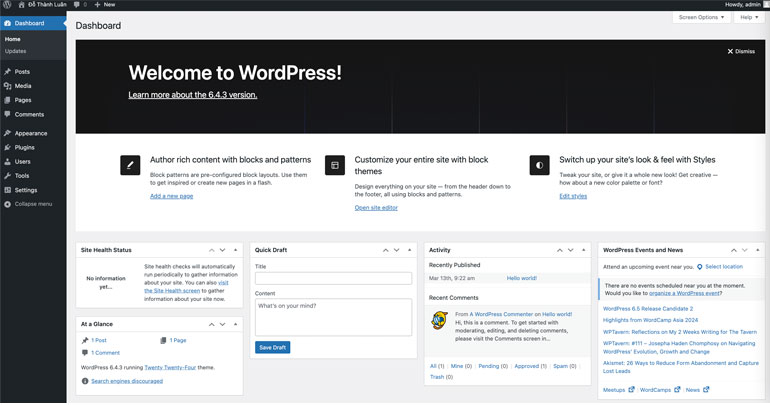770x405 pixels.
Task: Click the Pages icon in sidebar
Action: (x=7, y=100)
